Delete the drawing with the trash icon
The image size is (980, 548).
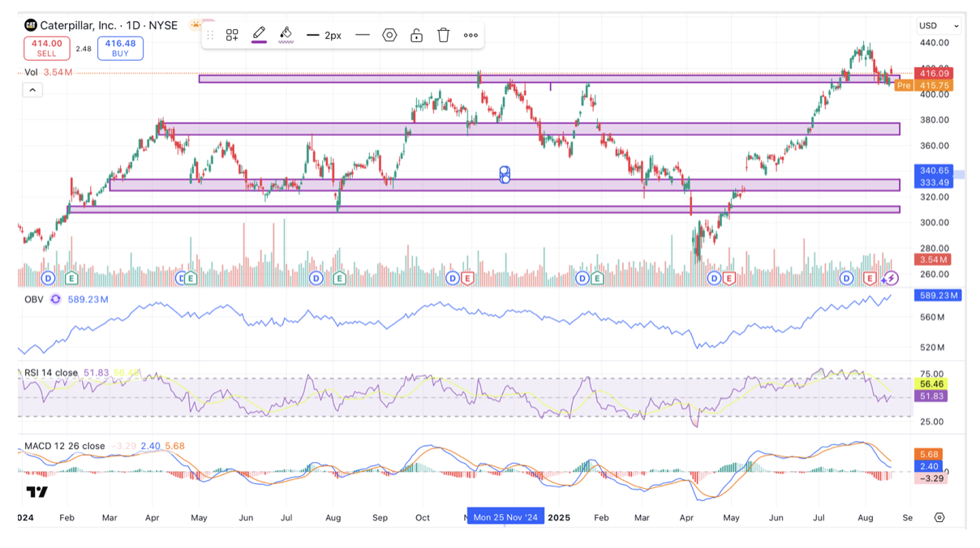443,35
